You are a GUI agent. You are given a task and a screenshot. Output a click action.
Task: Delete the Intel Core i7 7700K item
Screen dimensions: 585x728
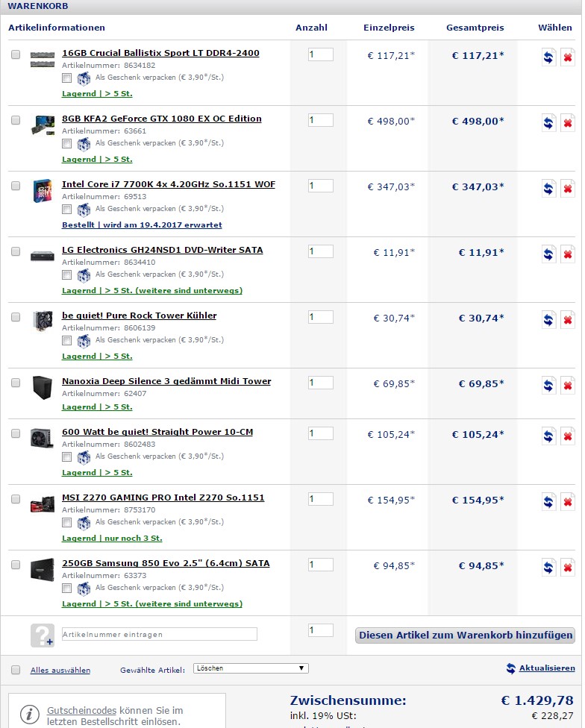(568, 189)
